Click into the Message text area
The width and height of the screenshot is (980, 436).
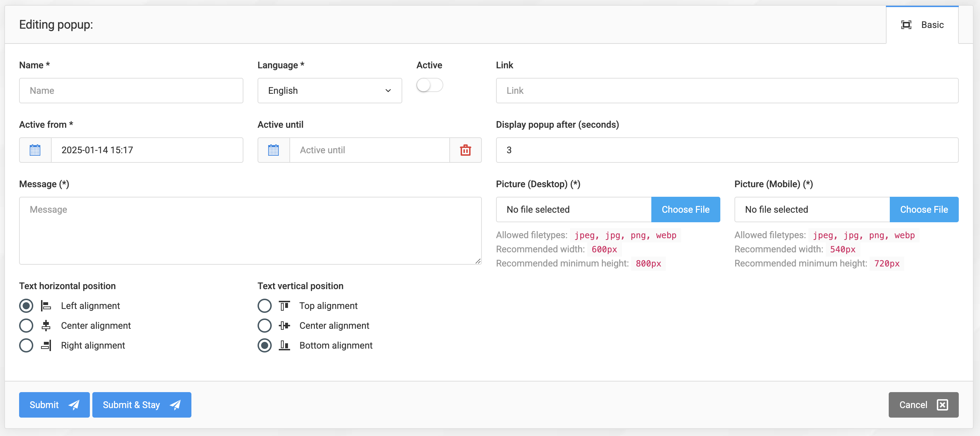coord(250,230)
